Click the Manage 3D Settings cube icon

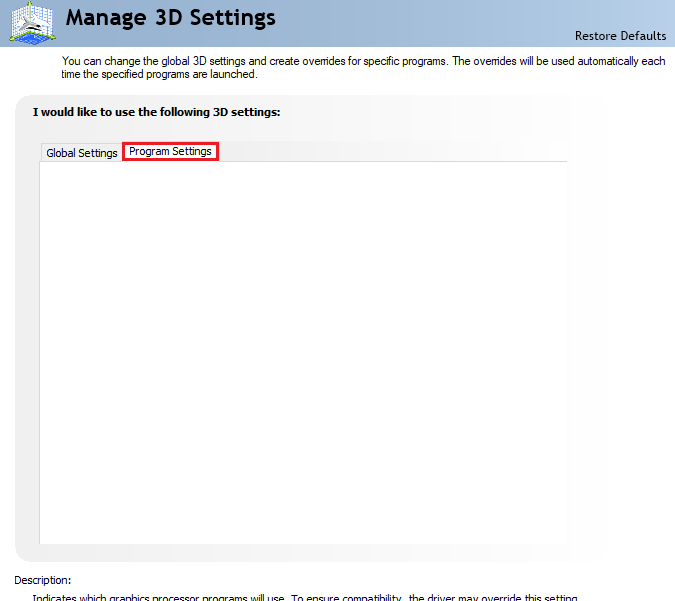(x=32, y=23)
